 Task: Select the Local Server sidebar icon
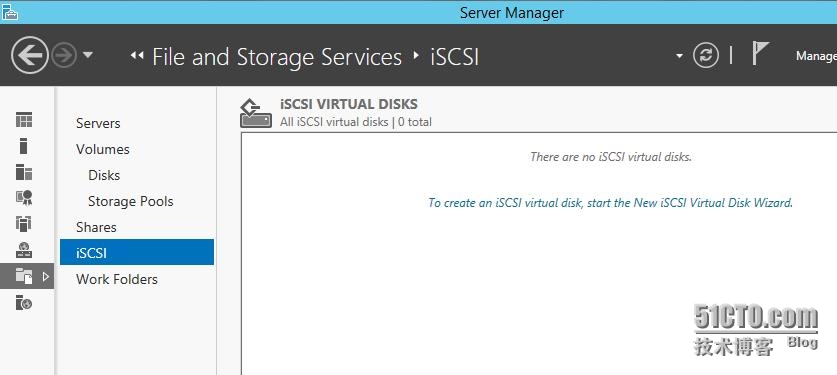coord(23,146)
